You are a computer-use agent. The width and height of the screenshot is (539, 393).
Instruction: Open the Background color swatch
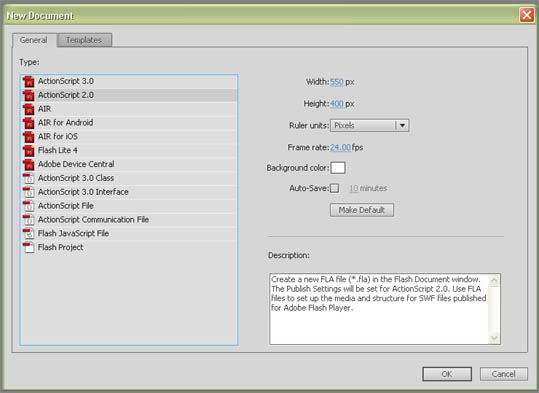pos(338,168)
